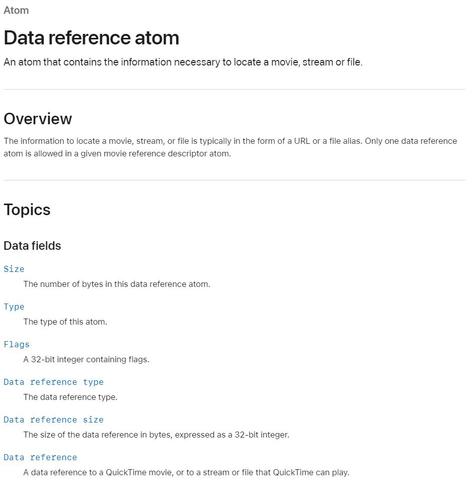Click the Overview section heading
This screenshot has height=486, width=474.
(38, 119)
